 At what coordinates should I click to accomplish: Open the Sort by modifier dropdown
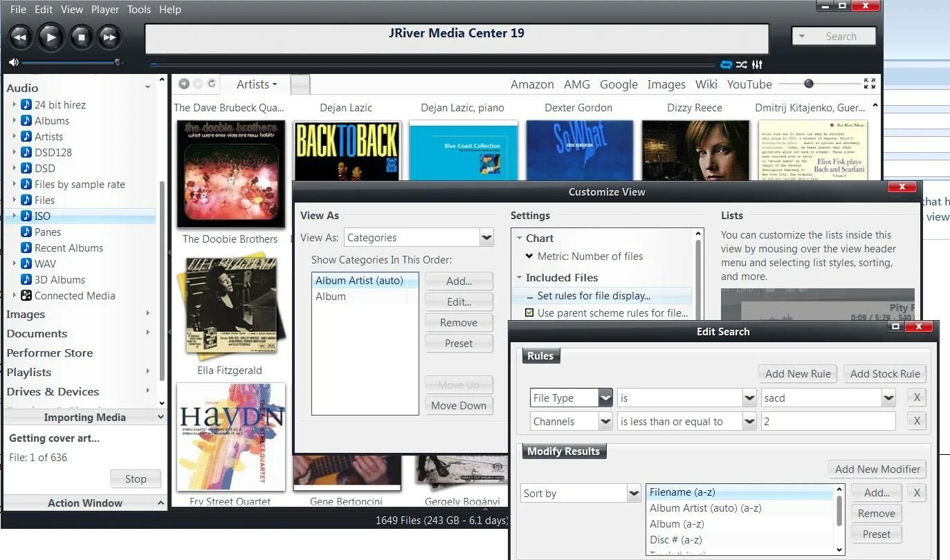(634, 493)
